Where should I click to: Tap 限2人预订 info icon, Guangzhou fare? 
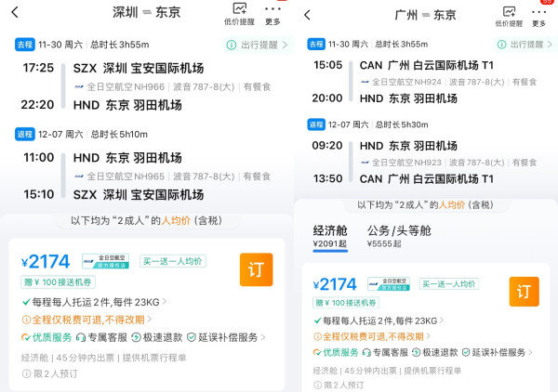[317, 385]
